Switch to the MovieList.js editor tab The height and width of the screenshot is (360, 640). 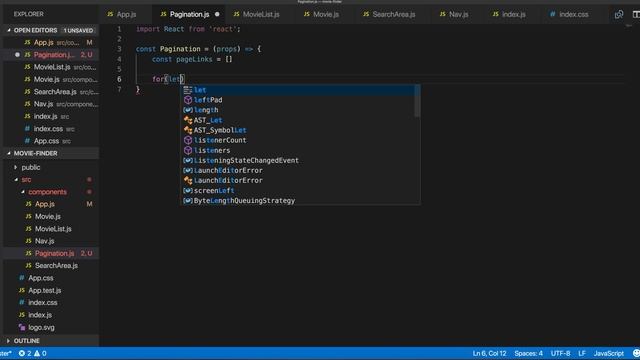point(257,14)
